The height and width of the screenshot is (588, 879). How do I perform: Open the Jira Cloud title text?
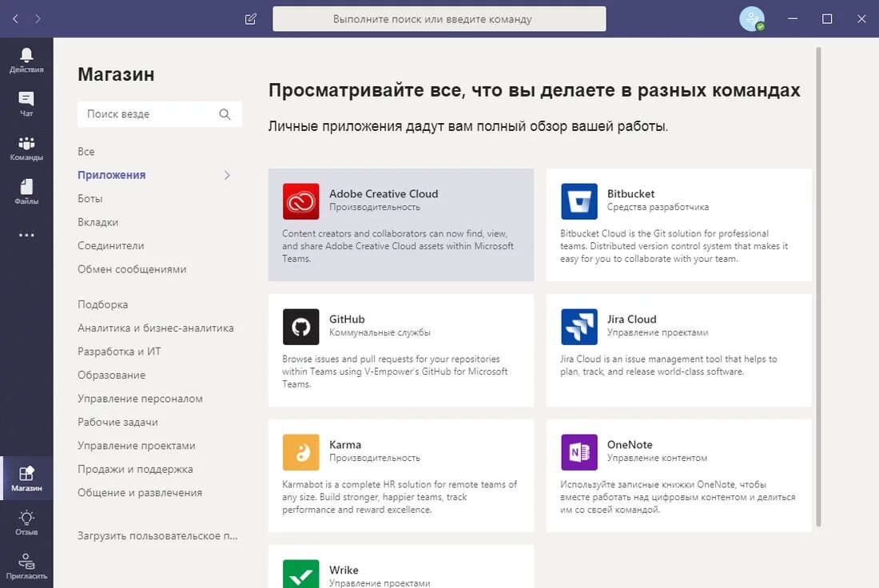[x=632, y=319]
